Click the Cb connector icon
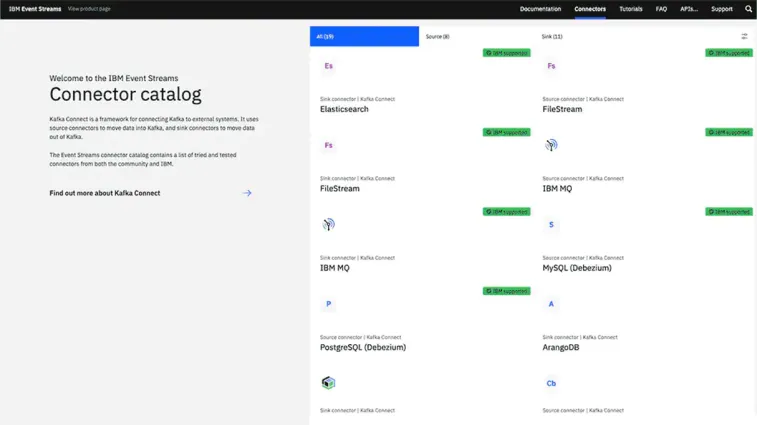This screenshot has width=757, height=425. click(x=551, y=383)
